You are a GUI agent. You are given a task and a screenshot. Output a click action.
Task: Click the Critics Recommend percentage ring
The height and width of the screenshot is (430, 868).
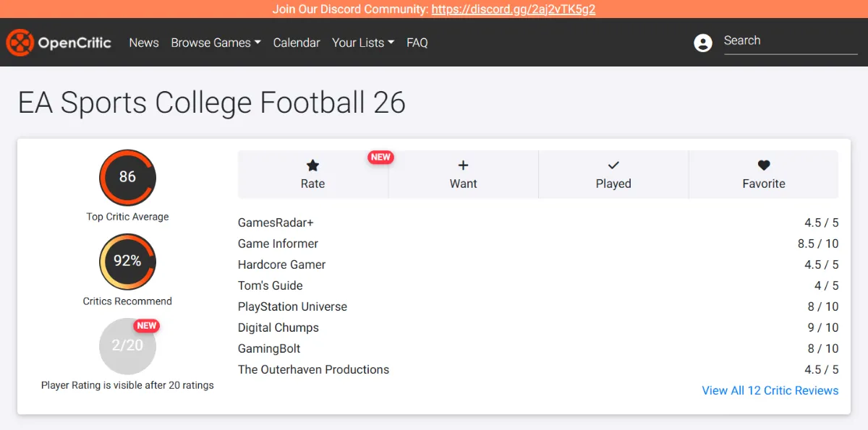[127, 261]
